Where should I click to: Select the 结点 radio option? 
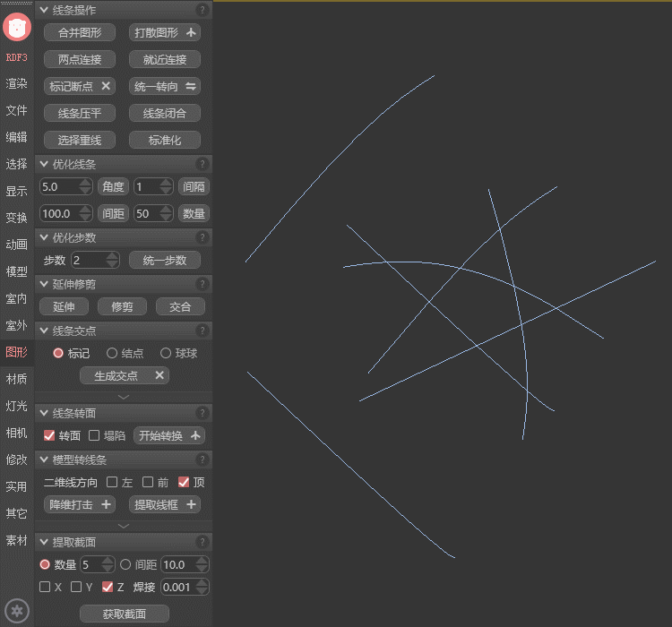112,353
